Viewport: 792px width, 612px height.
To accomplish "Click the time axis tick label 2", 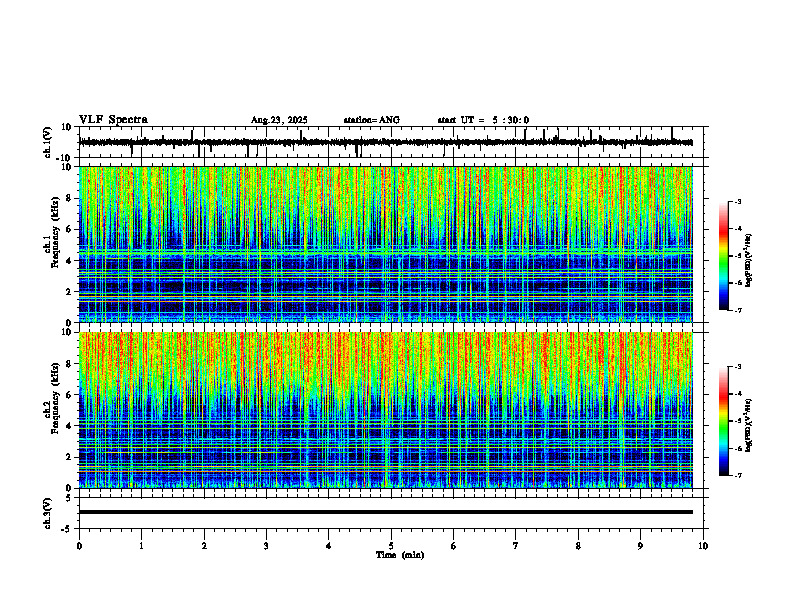I will [204, 546].
